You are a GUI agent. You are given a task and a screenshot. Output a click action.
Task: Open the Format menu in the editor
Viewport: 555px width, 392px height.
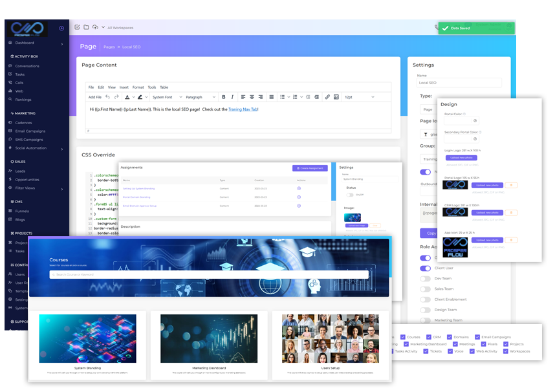click(x=138, y=87)
